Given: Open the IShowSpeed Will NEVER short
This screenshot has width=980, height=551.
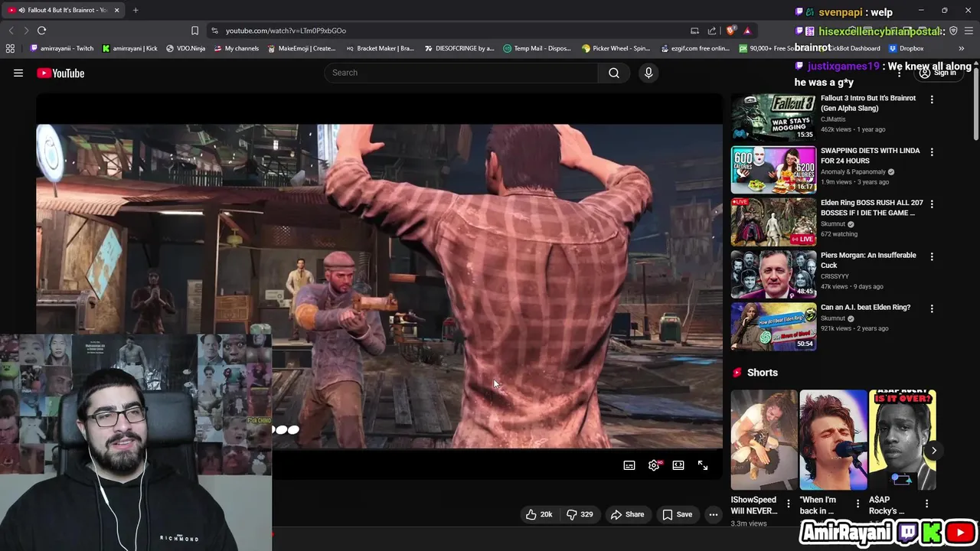Looking at the screenshot, I should click(763, 440).
